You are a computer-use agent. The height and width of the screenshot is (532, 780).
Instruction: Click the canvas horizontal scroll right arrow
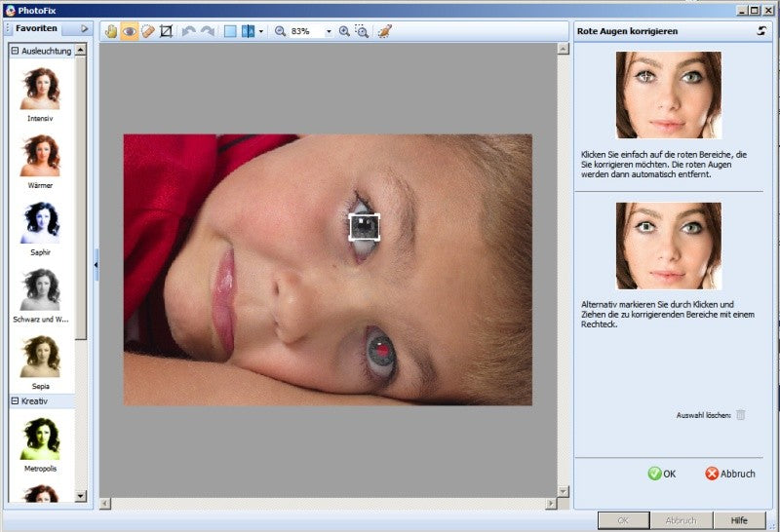(x=550, y=504)
